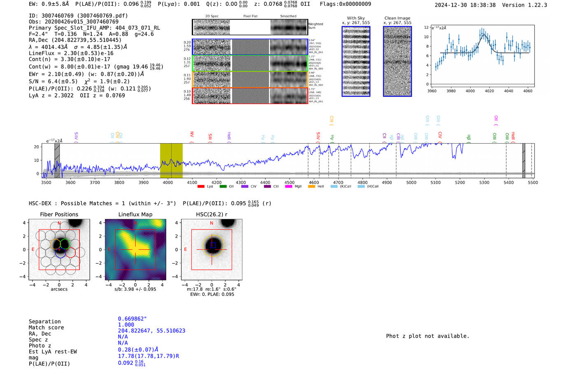Viewport: 576px width, 392px height.
Task: Click the magenta MgII legend swatch
Action: [x=288, y=186]
